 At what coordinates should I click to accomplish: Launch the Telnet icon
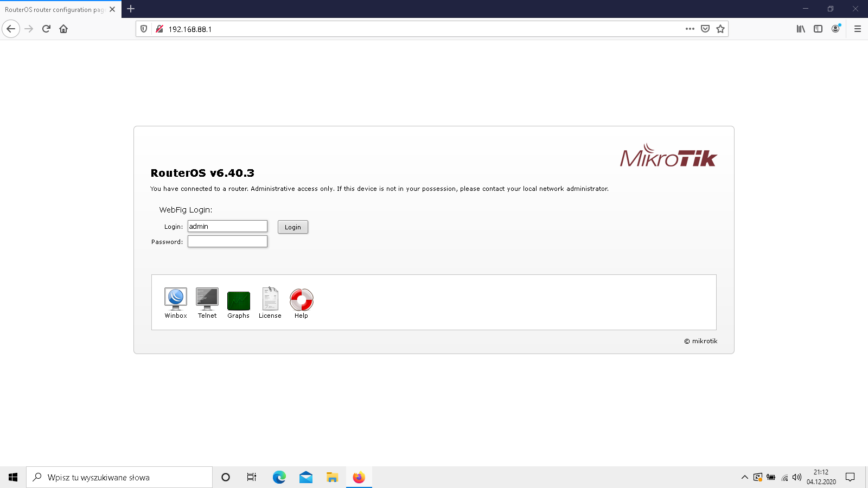pos(207,303)
